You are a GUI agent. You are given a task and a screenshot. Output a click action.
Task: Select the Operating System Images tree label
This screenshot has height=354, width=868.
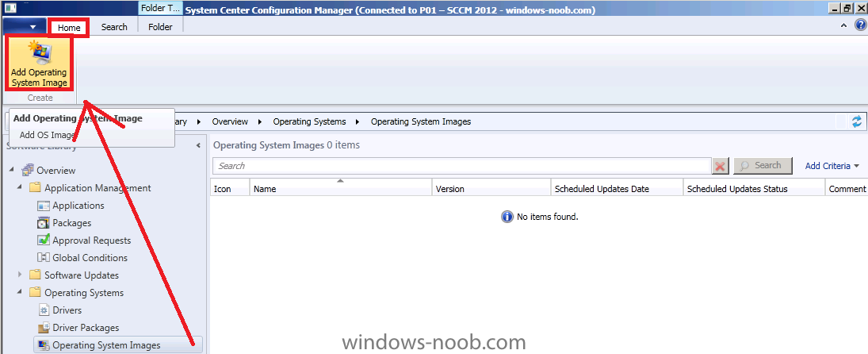[106, 345]
